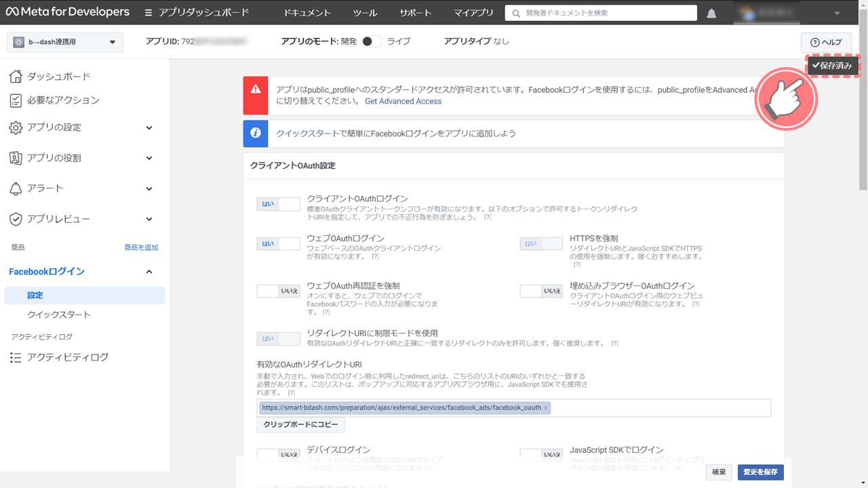Click the search magnifier icon
This screenshot has width=868, height=488.
coord(517,13)
